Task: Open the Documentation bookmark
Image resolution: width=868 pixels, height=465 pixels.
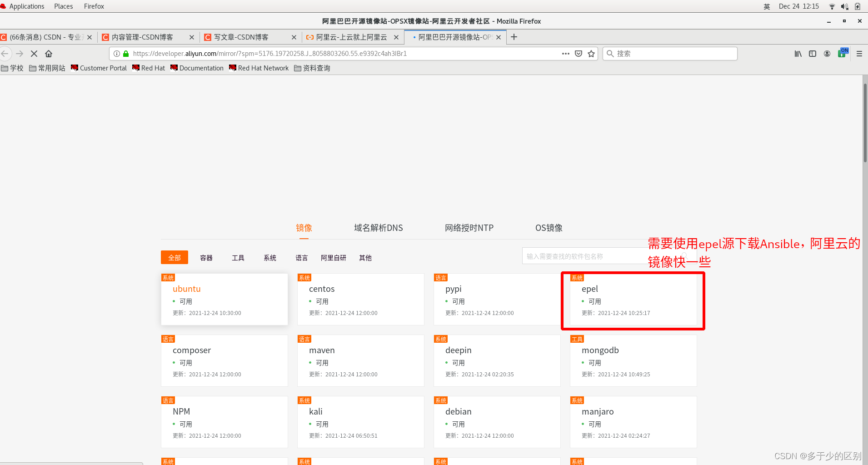Action: coord(197,68)
